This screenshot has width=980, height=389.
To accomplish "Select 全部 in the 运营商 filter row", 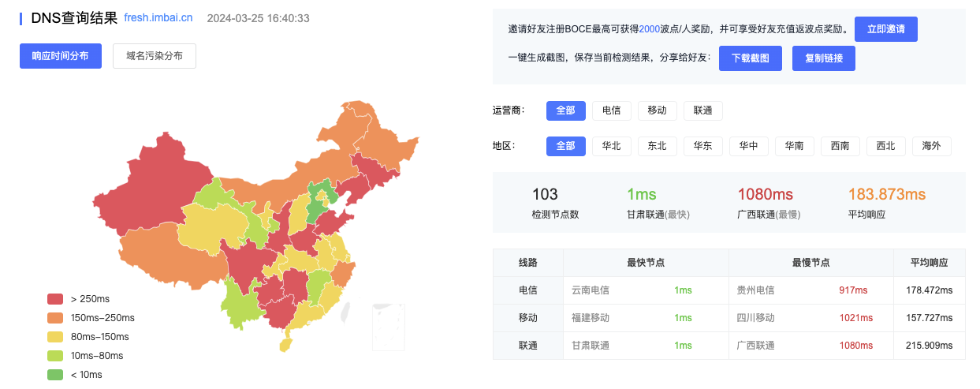I will 565,110.
